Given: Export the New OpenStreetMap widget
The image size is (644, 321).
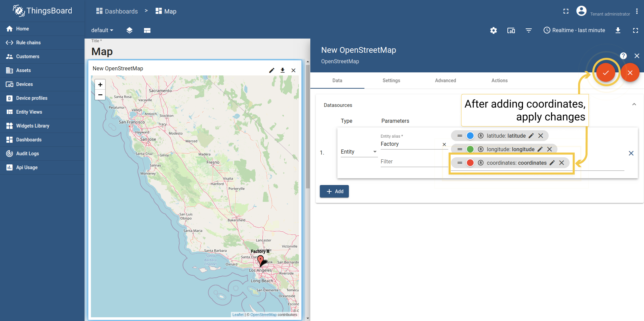Looking at the screenshot, I should 283,70.
